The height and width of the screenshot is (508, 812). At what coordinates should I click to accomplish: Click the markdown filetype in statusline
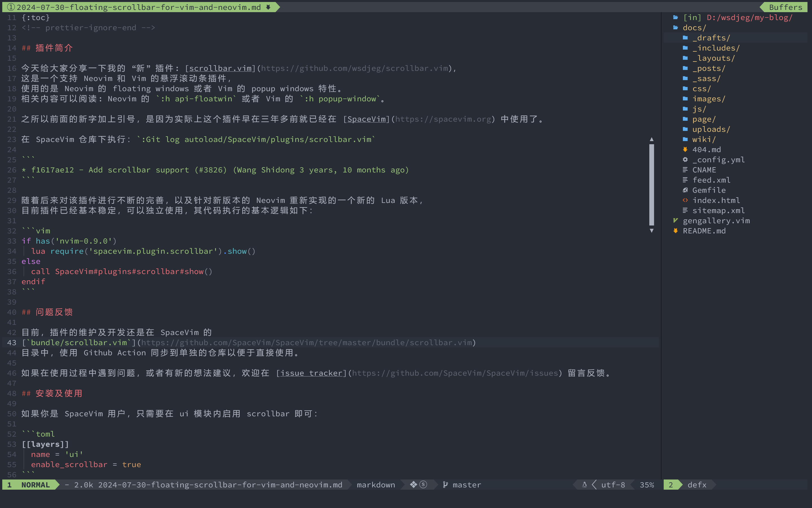(376, 485)
